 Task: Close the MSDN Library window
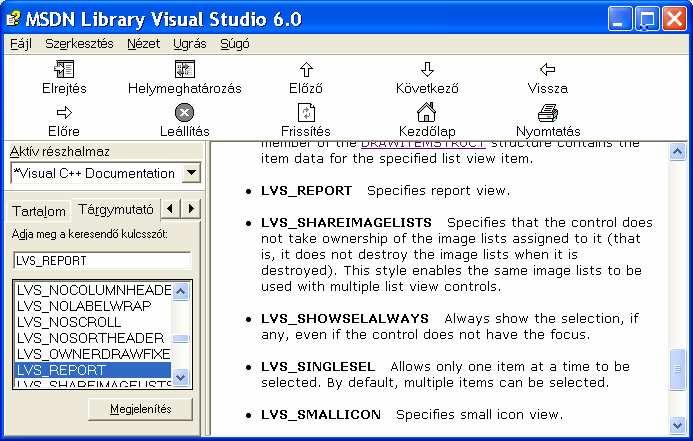tap(675, 19)
